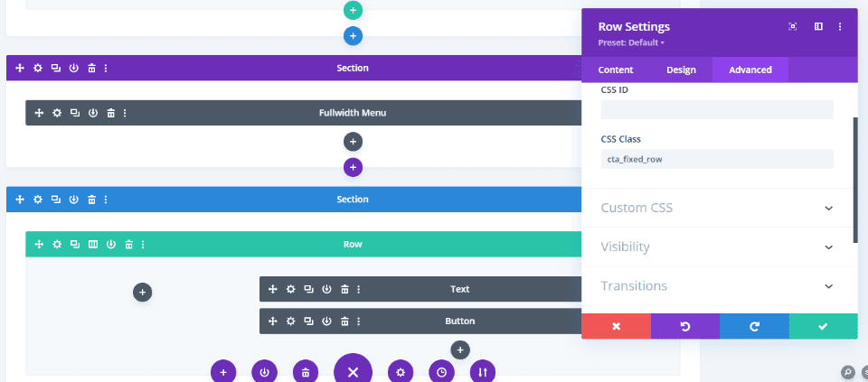
Task: Open editing history clock icon
Action: [442, 372]
